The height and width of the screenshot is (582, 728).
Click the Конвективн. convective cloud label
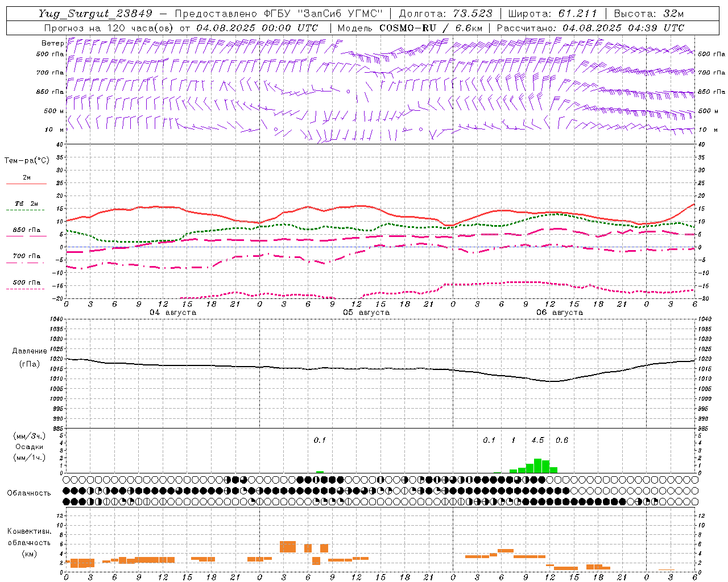click(x=29, y=531)
